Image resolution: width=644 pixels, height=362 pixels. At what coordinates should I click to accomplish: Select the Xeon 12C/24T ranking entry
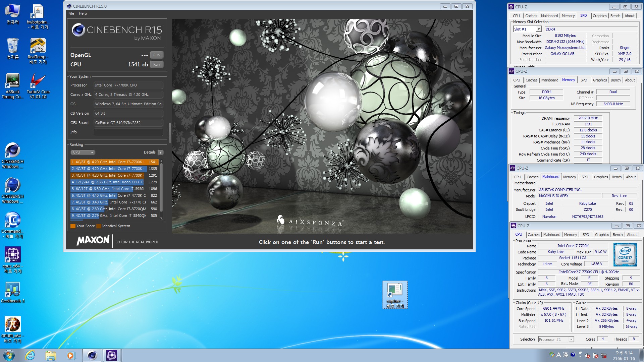pos(114,182)
